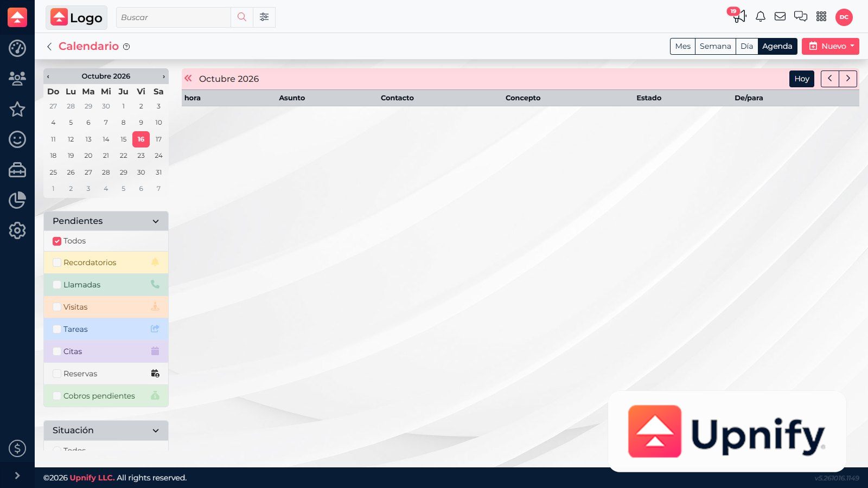Click the magnifier search button
The height and width of the screenshot is (488, 868).
click(x=242, y=17)
